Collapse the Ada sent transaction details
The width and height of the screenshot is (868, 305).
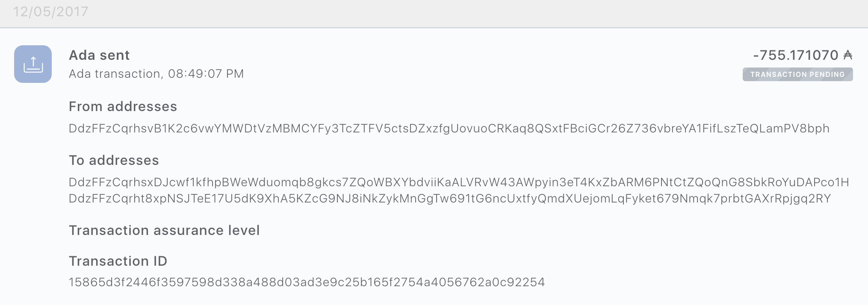pyautogui.click(x=434, y=64)
